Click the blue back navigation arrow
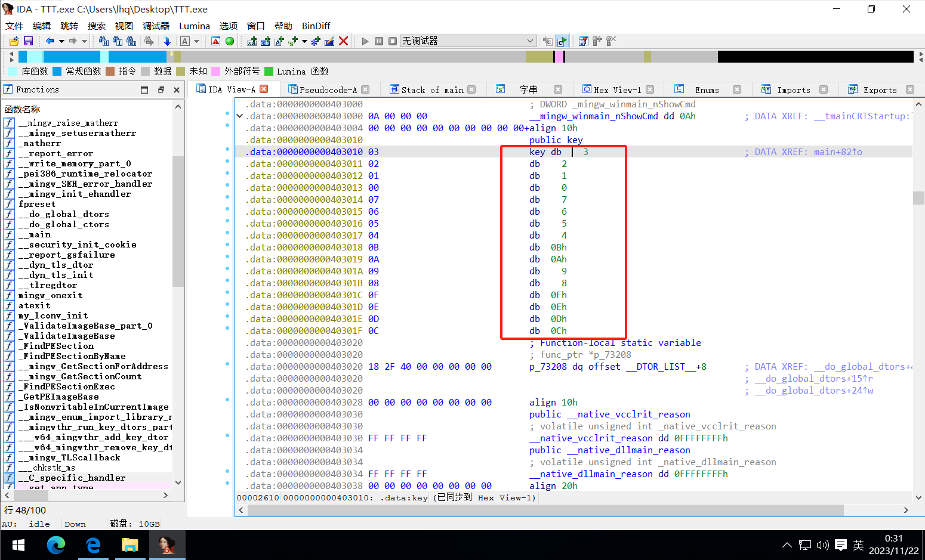 [x=50, y=41]
